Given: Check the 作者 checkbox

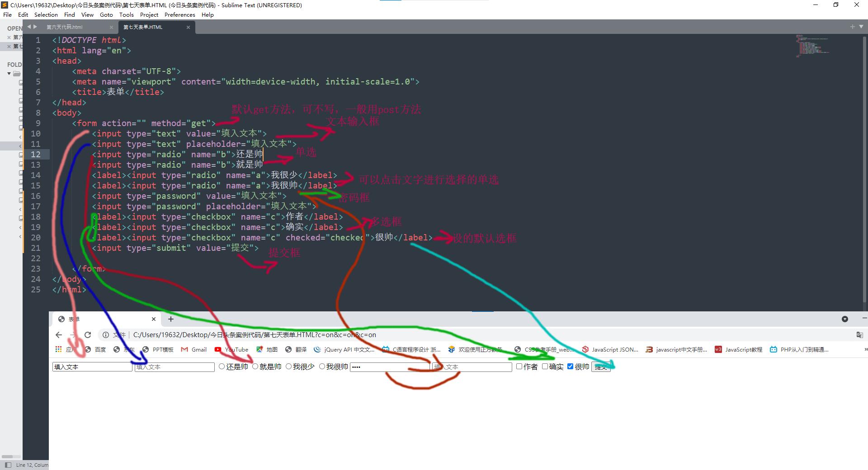Looking at the screenshot, I should pos(519,367).
